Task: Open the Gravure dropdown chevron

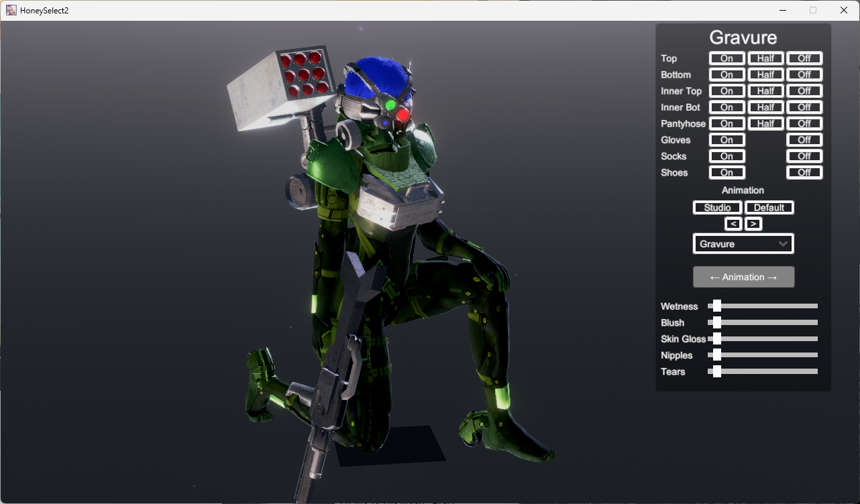Action: click(x=783, y=244)
